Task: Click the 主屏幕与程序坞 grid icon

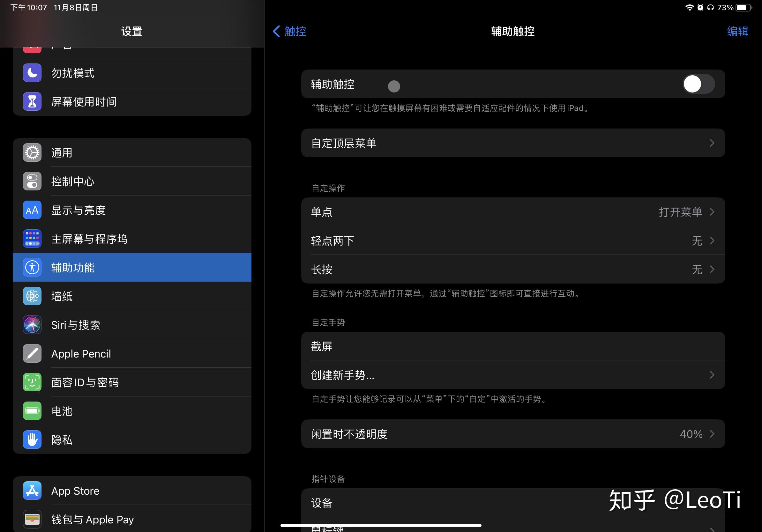Action: click(32, 239)
